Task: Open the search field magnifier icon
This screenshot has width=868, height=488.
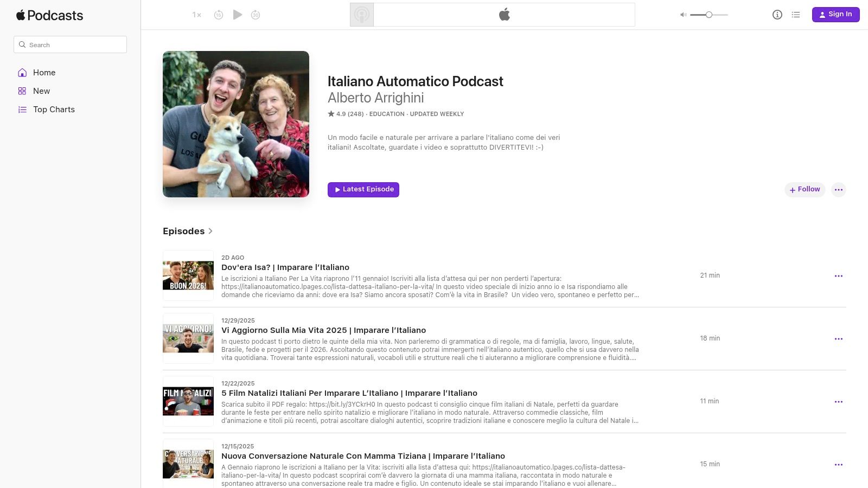Action: pos(22,44)
